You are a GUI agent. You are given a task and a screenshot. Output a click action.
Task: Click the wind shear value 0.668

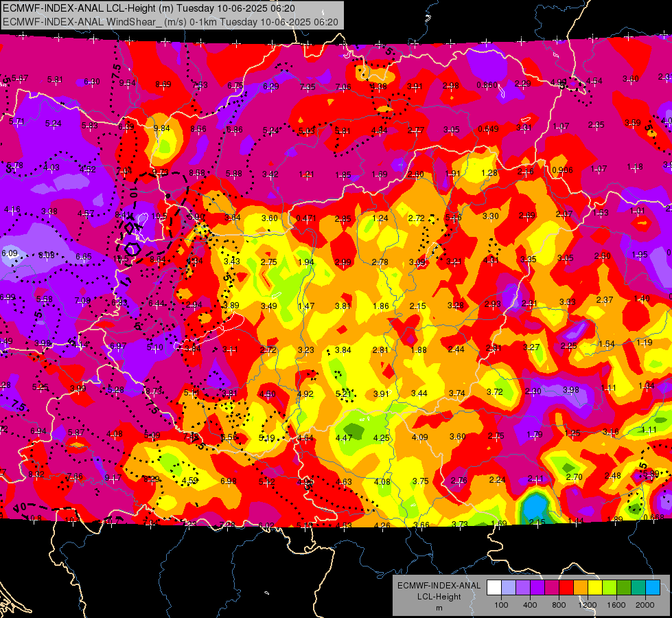(654, 517)
